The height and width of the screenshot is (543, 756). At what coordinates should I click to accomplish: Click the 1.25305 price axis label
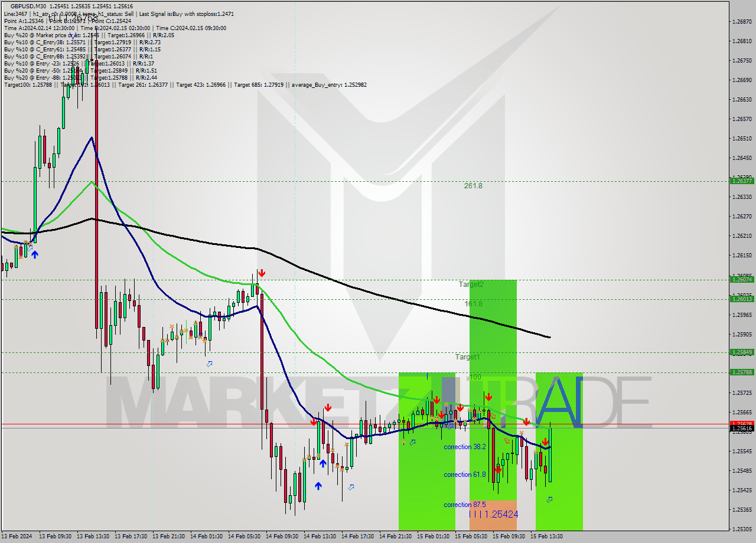tap(742, 529)
